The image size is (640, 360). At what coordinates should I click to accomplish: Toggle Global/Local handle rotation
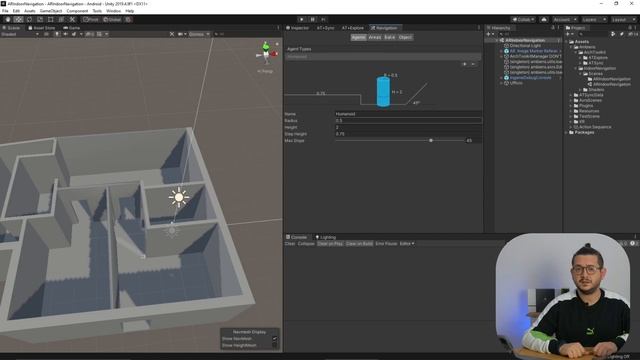[x=112, y=19]
